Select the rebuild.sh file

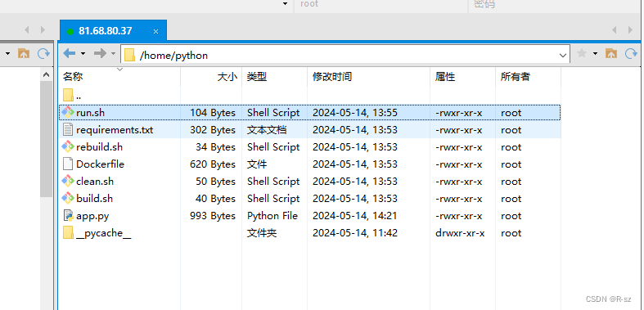[x=310, y=147]
